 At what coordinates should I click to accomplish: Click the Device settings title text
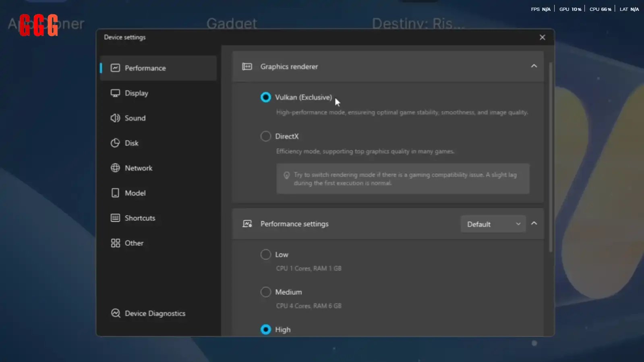point(125,37)
